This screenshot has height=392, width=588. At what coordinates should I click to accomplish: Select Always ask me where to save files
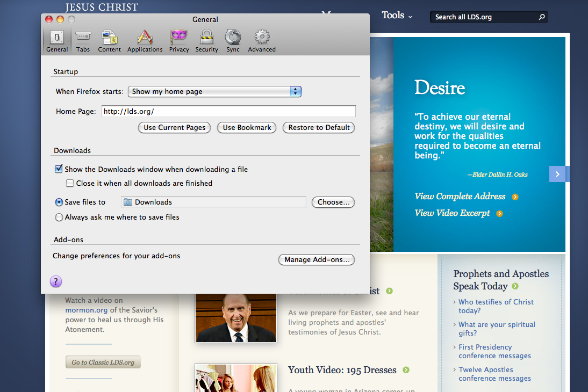[x=59, y=217]
